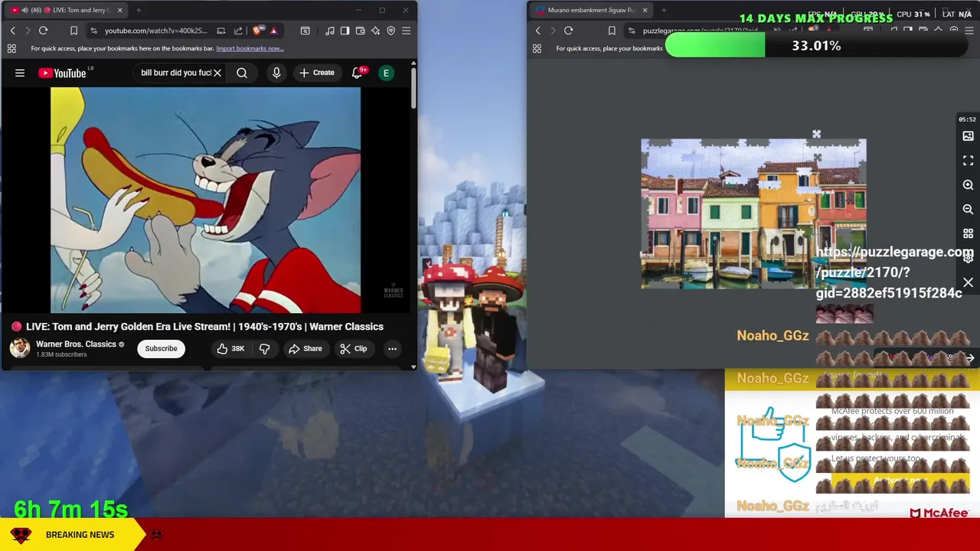Click the assembled Murano puzzle image
Screen dimensions: 980x551
point(753,214)
